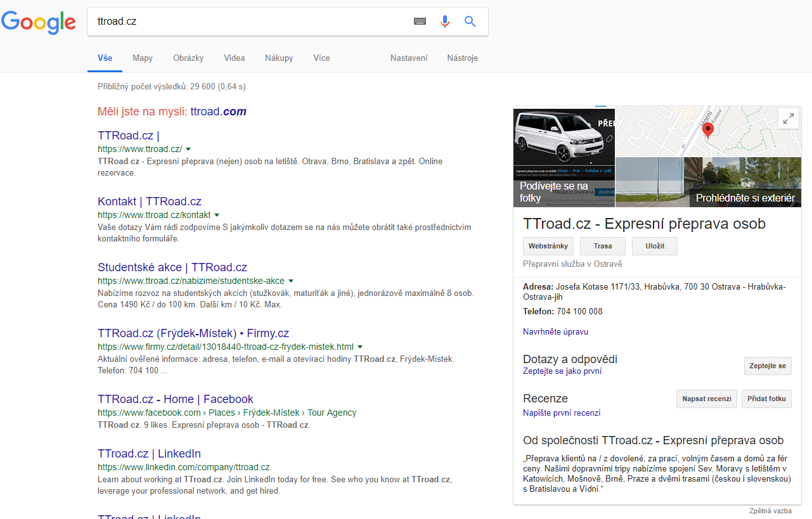Image resolution: width=812 pixels, height=519 pixels.
Task: Open the Nástroje options
Action: (462, 58)
